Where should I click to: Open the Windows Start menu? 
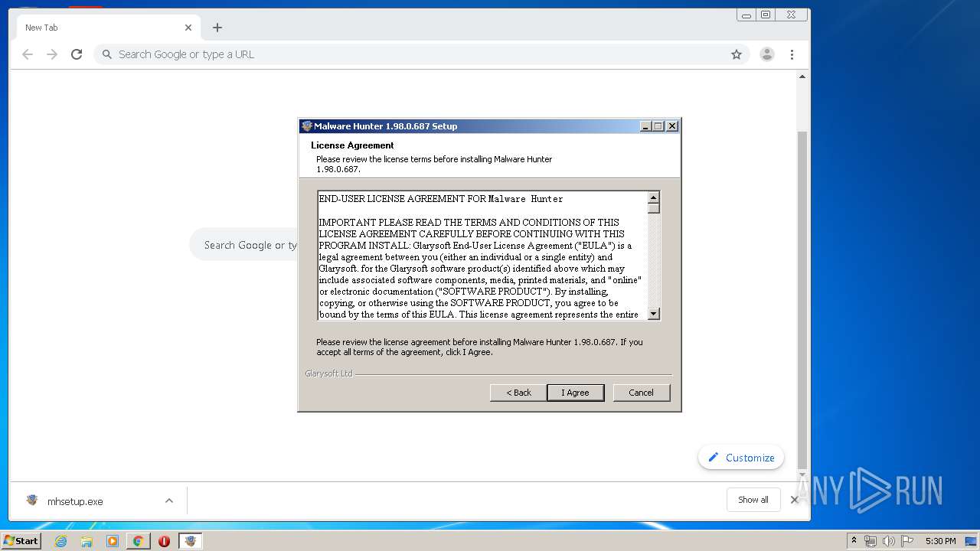pyautogui.click(x=21, y=540)
